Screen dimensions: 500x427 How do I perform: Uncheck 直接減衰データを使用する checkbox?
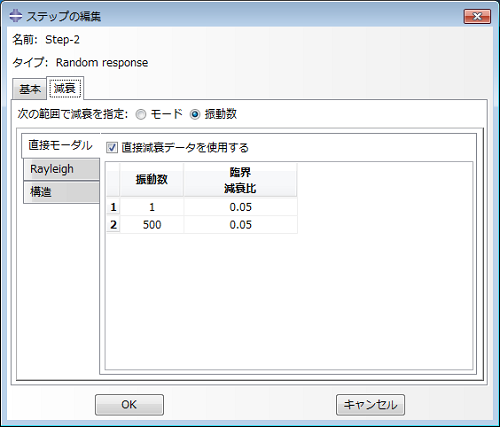pyautogui.click(x=112, y=147)
